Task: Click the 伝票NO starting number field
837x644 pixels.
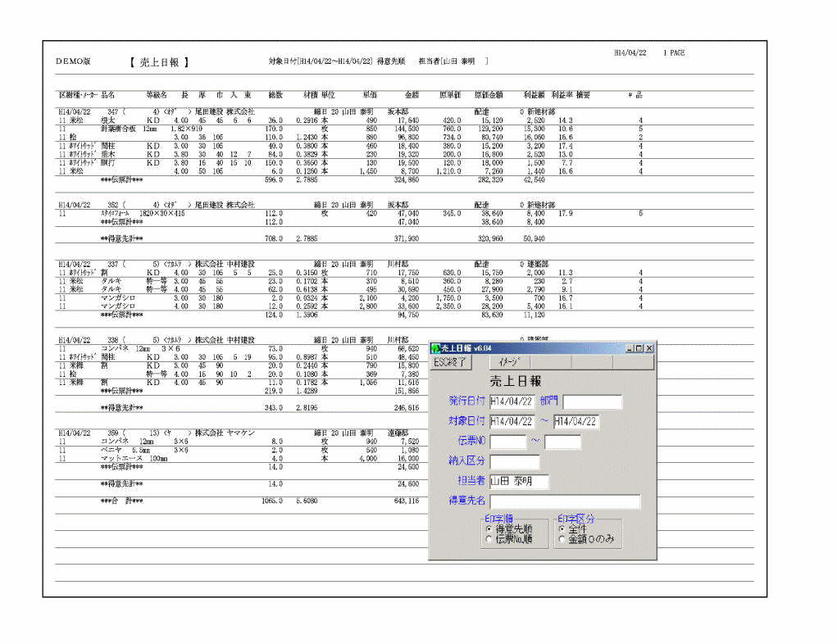Action: (x=508, y=442)
